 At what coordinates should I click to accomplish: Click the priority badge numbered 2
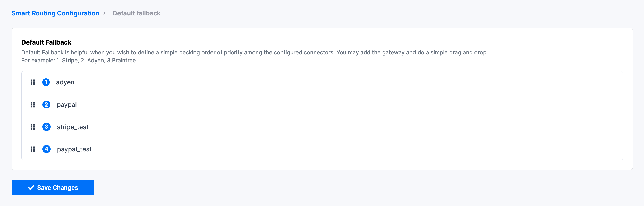click(46, 105)
